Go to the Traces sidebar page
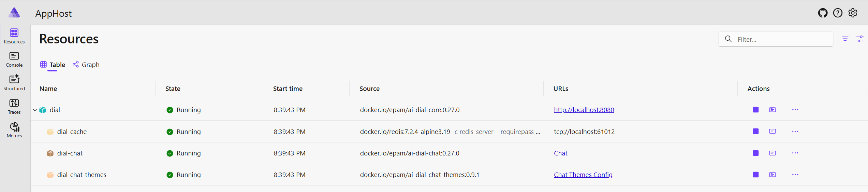 (14, 107)
